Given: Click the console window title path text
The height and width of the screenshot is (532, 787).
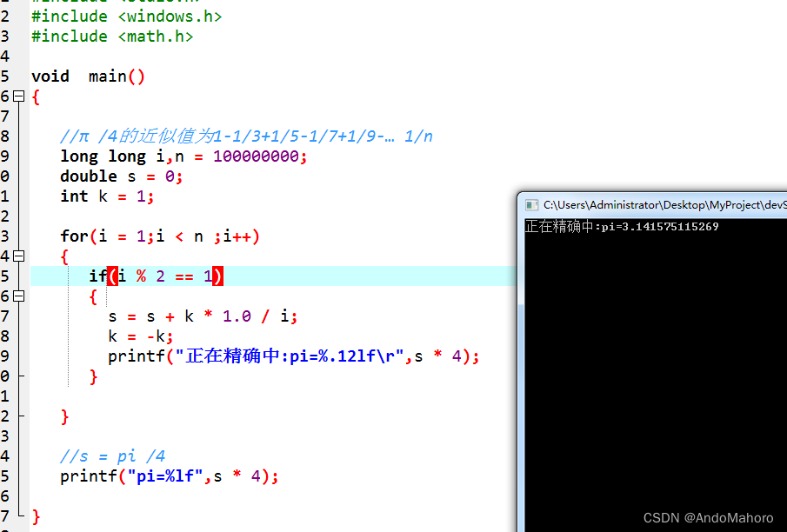Looking at the screenshot, I should (664, 205).
